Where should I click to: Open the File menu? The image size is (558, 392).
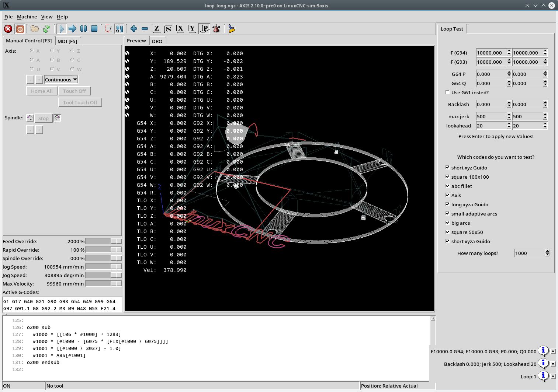8,17
